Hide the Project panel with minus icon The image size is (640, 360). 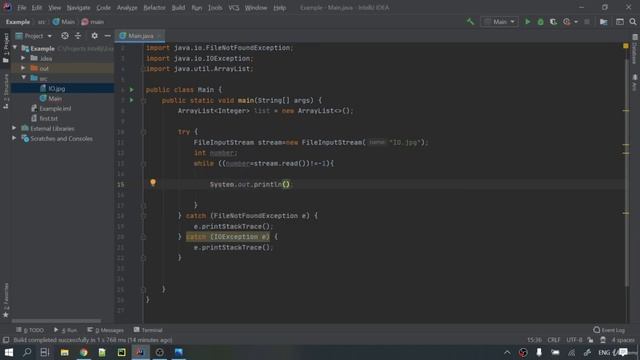tap(107, 36)
